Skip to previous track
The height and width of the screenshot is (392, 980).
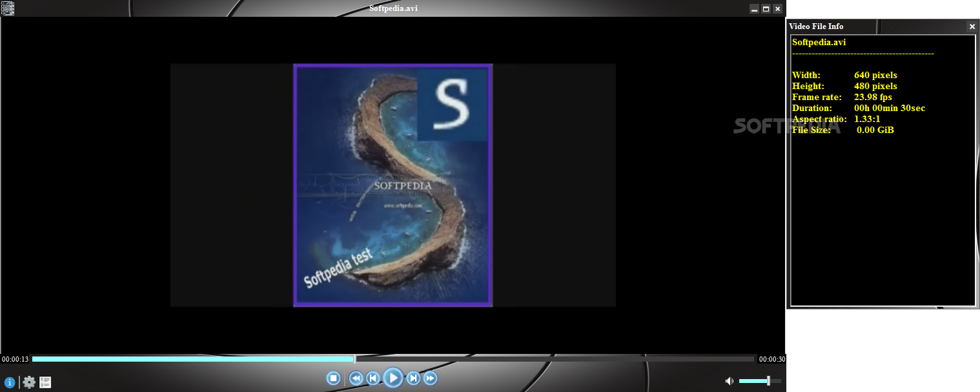(373, 378)
